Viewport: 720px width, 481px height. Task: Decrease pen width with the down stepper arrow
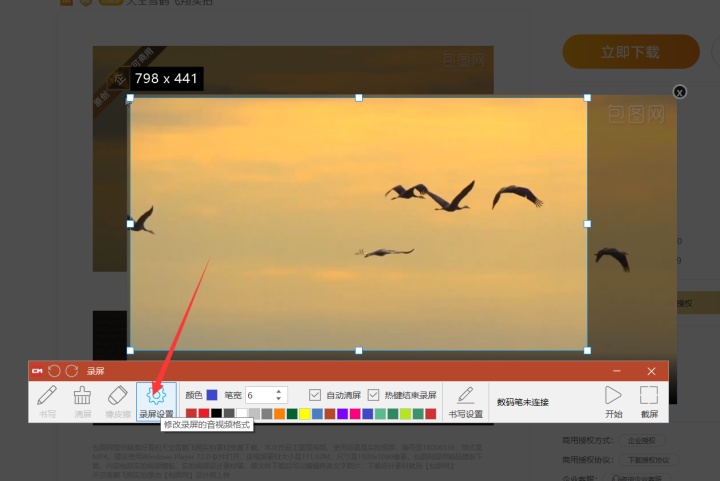279,398
